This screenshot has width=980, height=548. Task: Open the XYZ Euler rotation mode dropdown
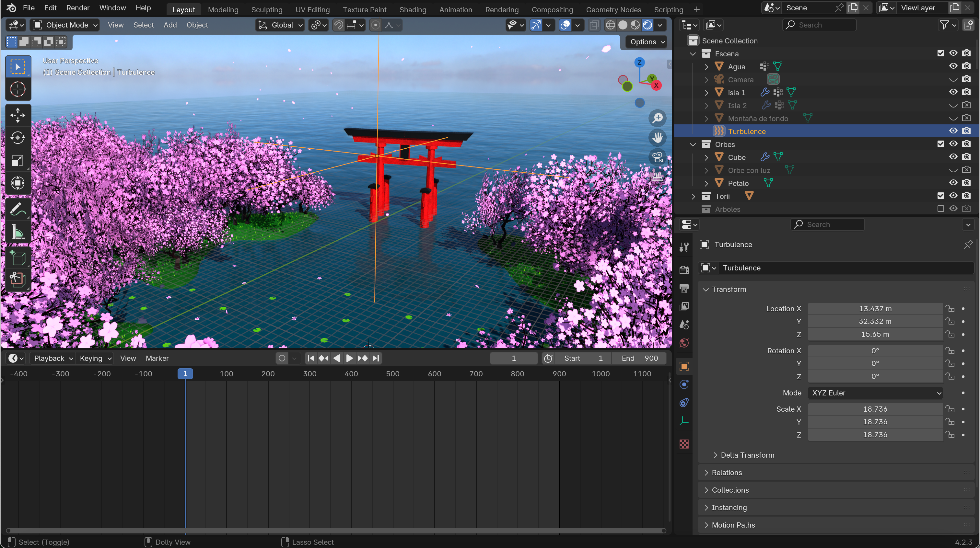(x=875, y=393)
